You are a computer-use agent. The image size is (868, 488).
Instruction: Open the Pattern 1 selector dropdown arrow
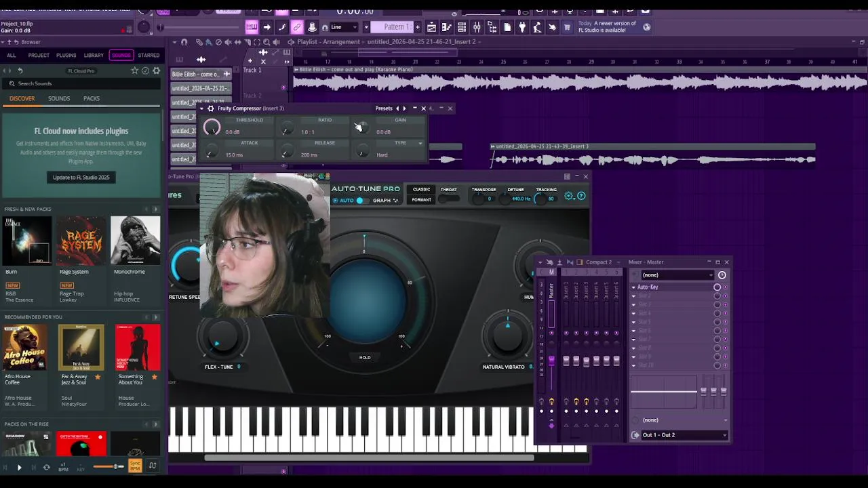click(x=366, y=27)
